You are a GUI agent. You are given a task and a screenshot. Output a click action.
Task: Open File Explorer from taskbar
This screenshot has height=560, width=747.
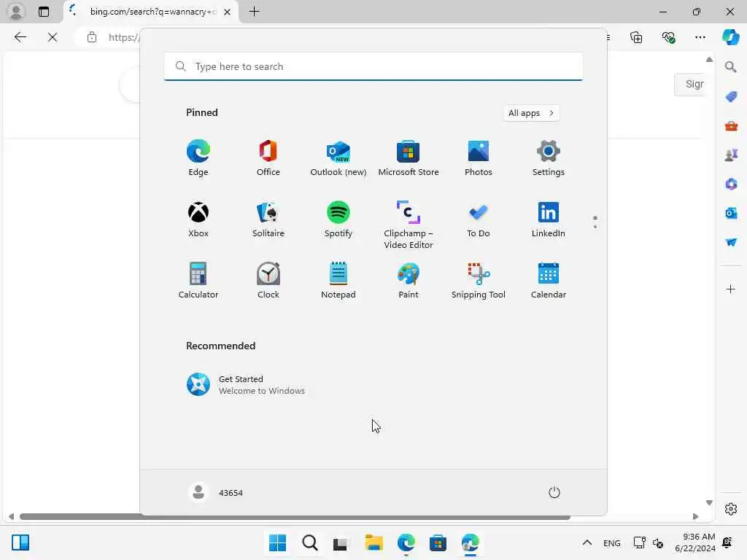(x=374, y=542)
